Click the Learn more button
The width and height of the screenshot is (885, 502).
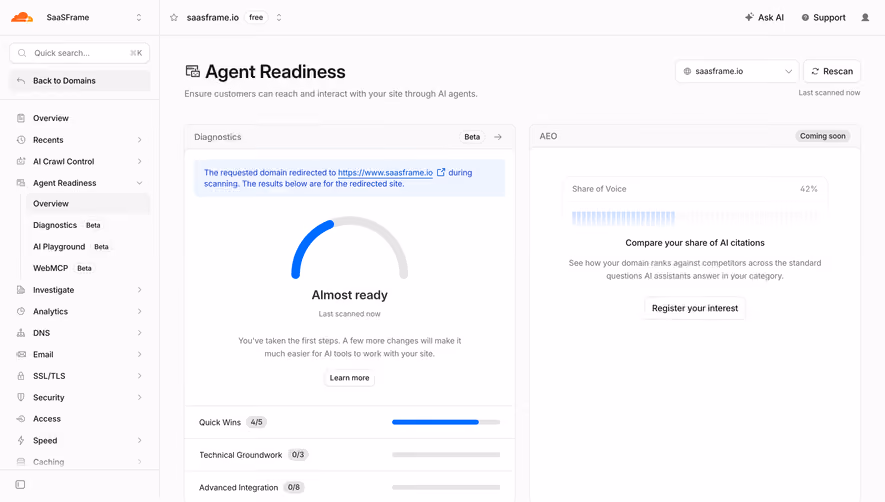[x=349, y=378]
